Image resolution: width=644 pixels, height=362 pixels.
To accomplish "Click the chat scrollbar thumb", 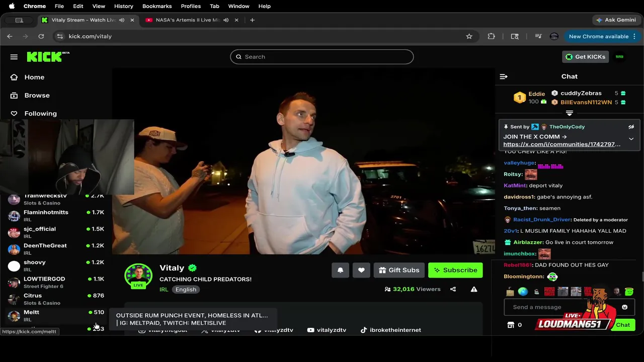I will [642, 277].
